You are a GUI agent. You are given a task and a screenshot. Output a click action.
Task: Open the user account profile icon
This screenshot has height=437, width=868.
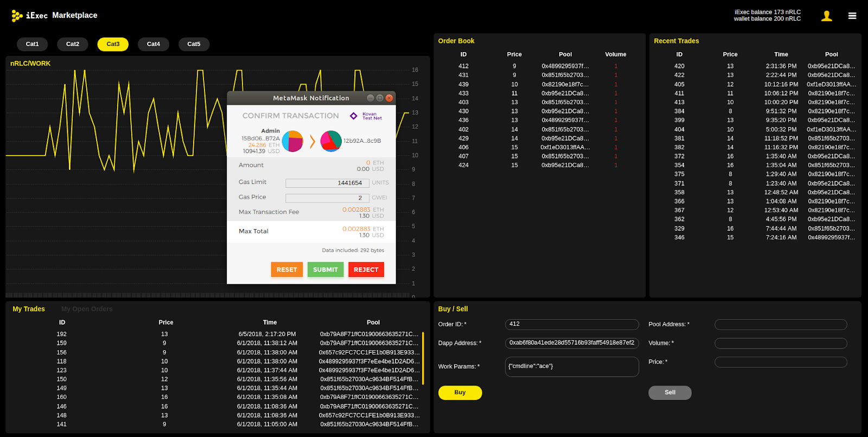[x=827, y=16]
